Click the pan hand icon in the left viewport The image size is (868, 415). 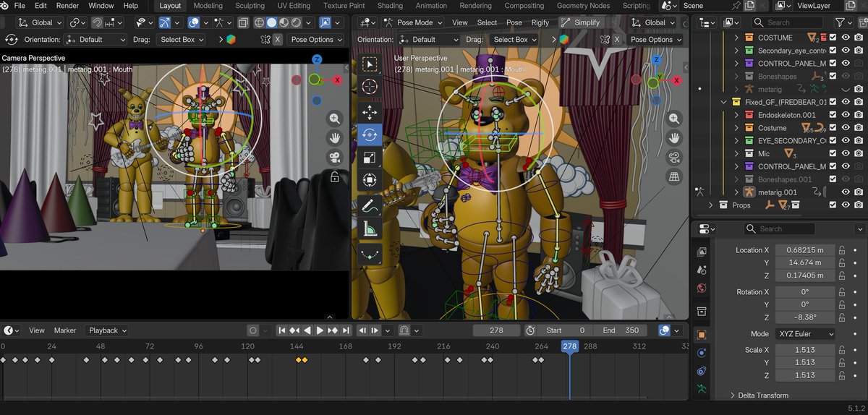point(334,138)
